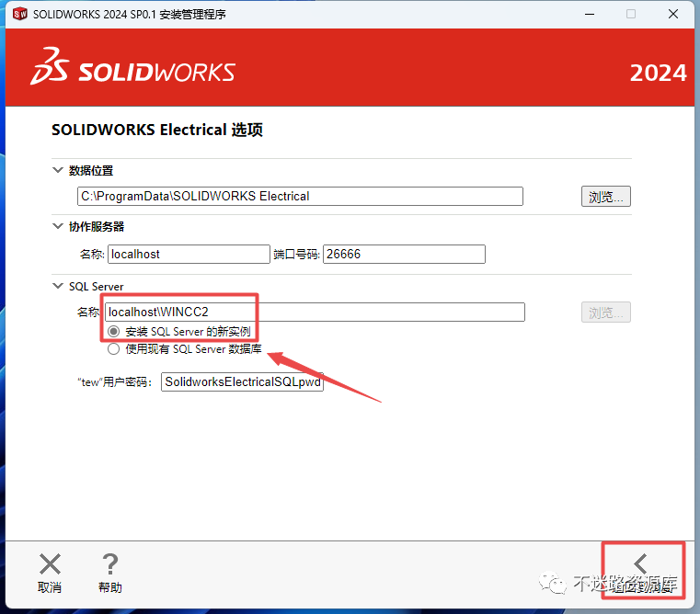Open Help question mark icon
700x614 pixels.
point(109,564)
